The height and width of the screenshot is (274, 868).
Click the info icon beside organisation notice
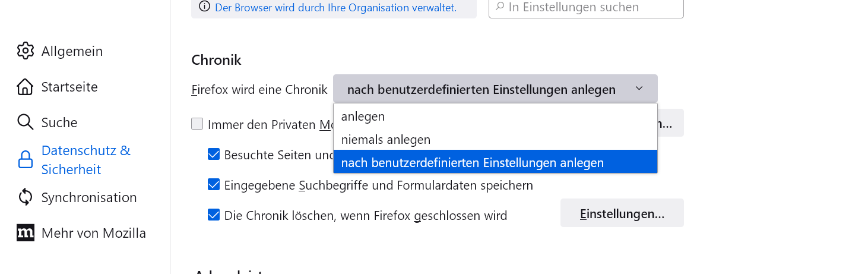[x=205, y=7]
